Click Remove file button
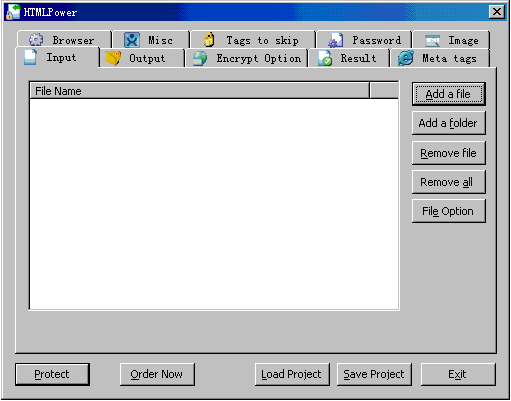This screenshot has height=401, width=511. coord(449,153)
